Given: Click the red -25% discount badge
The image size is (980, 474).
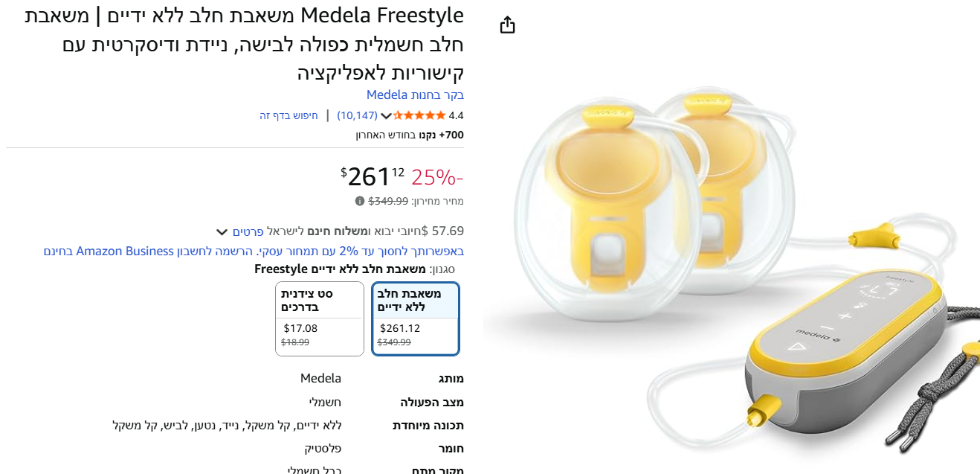Looking at the screenshot, I should click(437, 177).
